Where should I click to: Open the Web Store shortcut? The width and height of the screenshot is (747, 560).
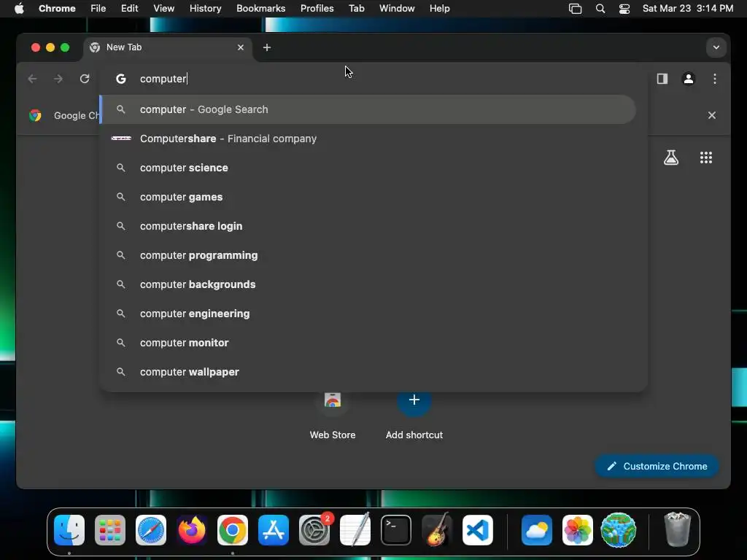[x=333, y=414]
